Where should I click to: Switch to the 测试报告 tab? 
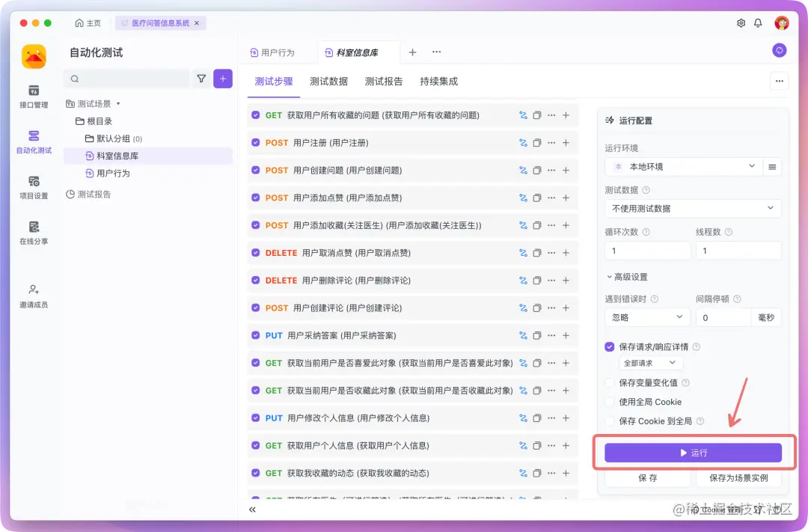(384, 82)
